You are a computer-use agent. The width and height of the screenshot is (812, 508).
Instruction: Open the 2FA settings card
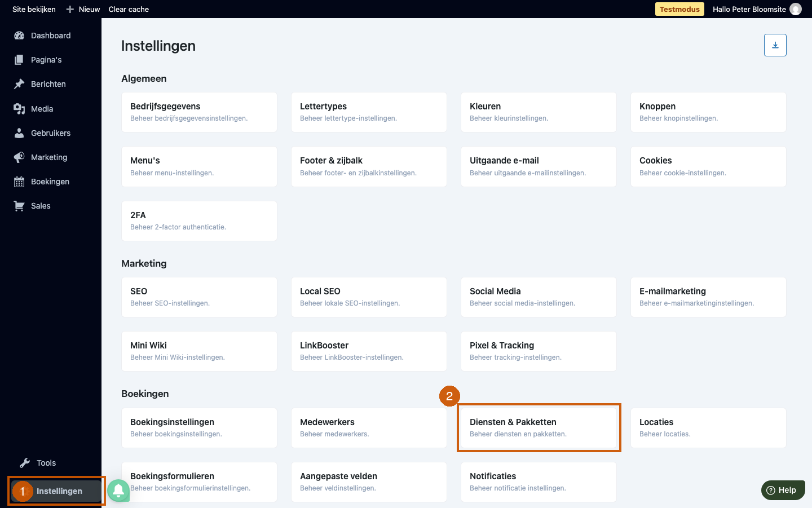(199, 221)
